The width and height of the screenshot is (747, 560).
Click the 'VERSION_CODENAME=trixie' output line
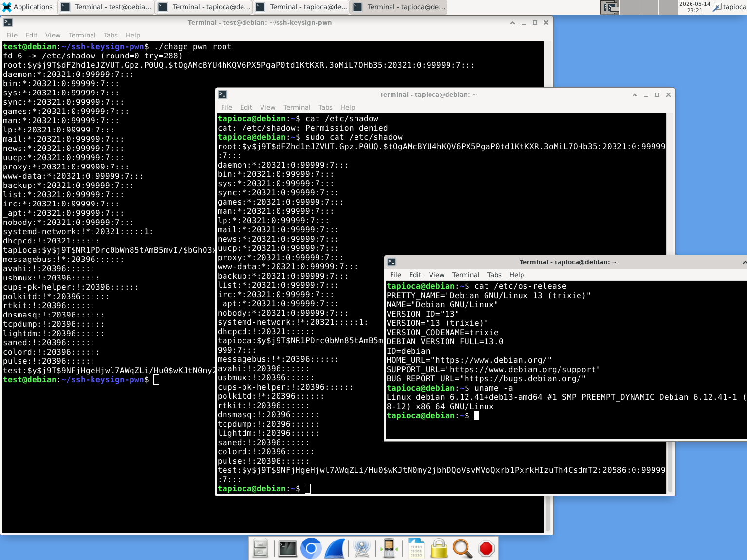coord(442,333)
